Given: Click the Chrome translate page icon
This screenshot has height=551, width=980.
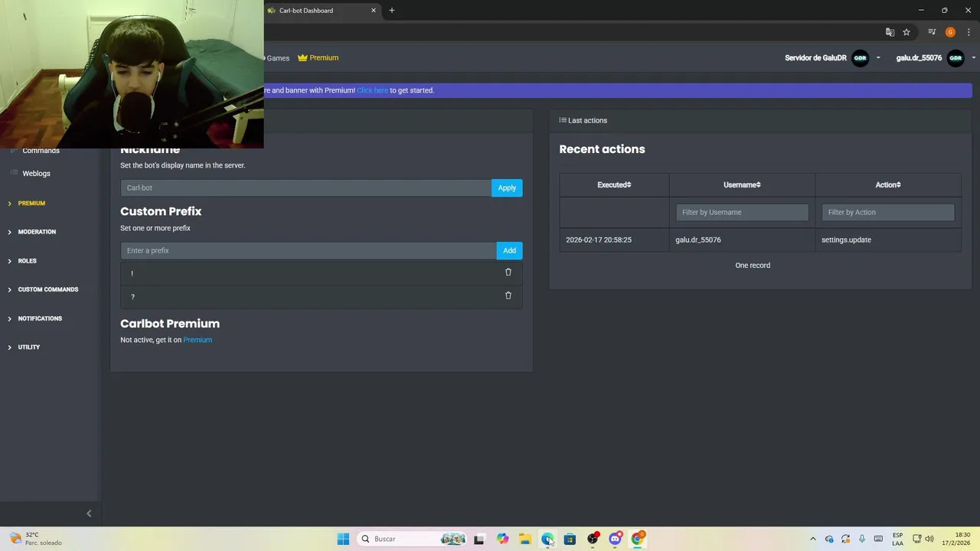Looking at the screenshot, I should (890, 32).
